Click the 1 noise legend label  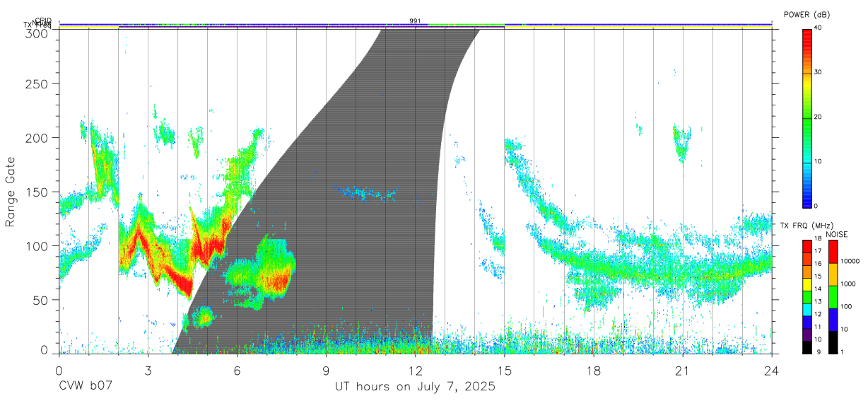pos(842,351)
